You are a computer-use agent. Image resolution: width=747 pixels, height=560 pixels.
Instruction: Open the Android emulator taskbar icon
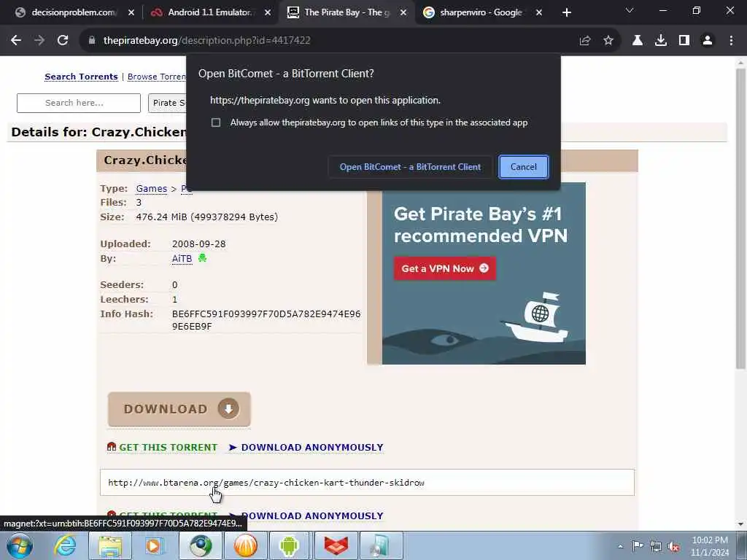point(289,545)
